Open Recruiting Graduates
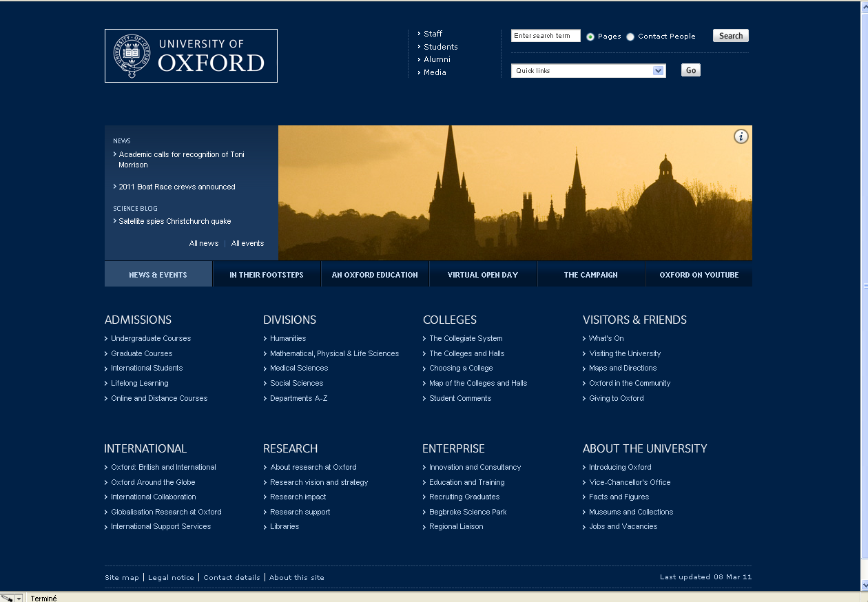Image resolution: width=868 pixels, height=602 pixels. (464, 497)
